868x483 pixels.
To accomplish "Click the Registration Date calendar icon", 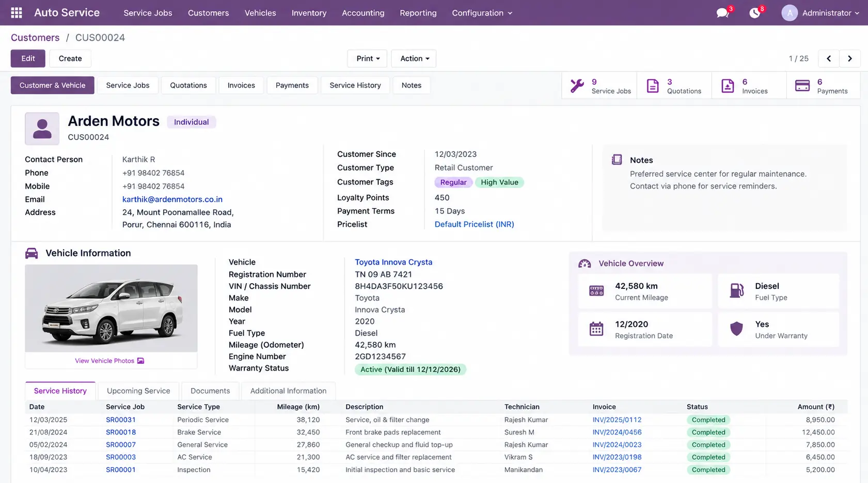I will [596, 329].
